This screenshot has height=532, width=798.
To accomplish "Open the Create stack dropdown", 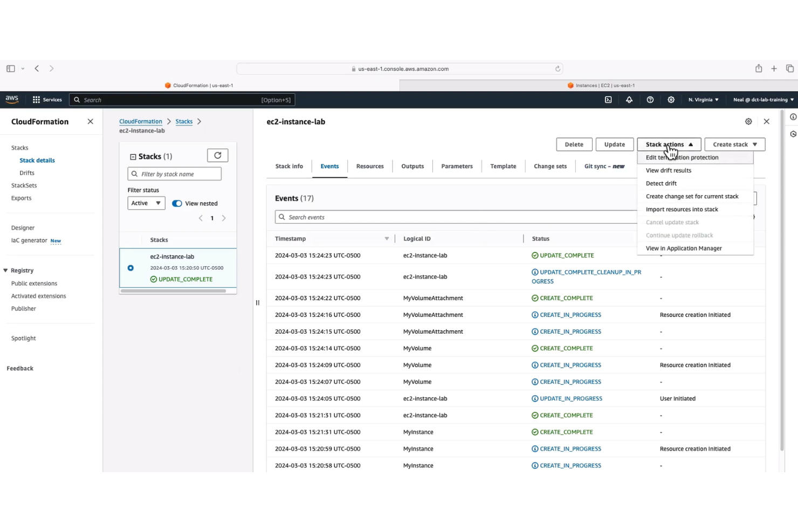I will 735,144.
